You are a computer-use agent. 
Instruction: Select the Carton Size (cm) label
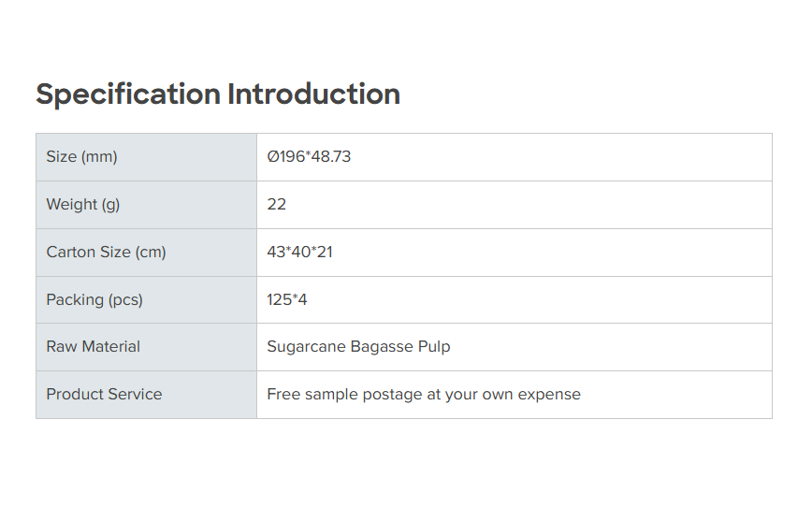[106, 253]
